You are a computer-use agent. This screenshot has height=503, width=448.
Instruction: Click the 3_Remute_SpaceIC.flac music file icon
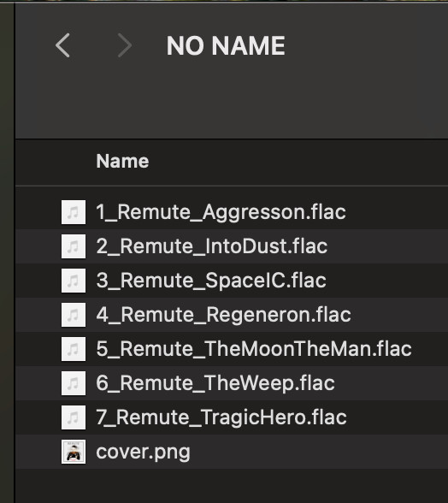[74, 281]
